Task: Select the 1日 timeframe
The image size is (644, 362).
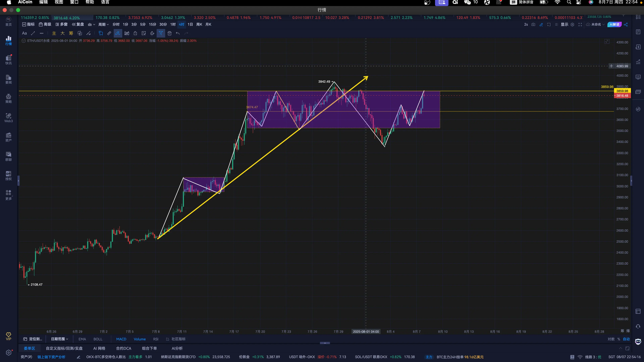Action: [190, 24]
